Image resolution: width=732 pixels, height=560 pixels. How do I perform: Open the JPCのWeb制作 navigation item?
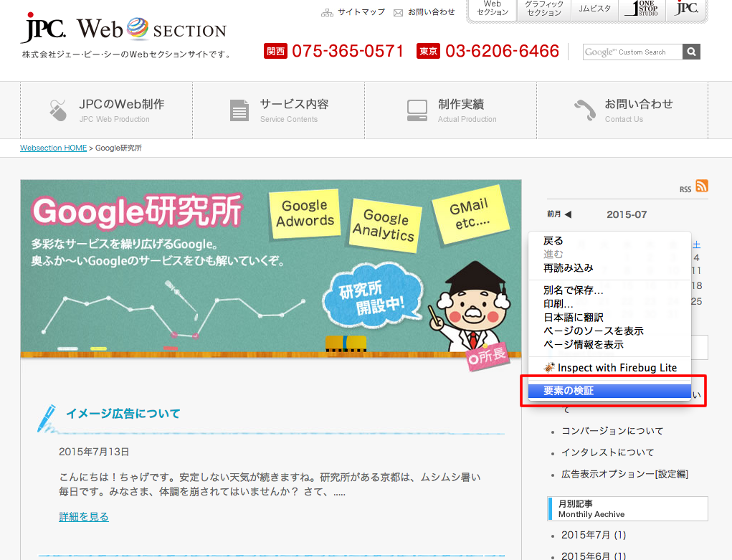click(x=106, y=110)
